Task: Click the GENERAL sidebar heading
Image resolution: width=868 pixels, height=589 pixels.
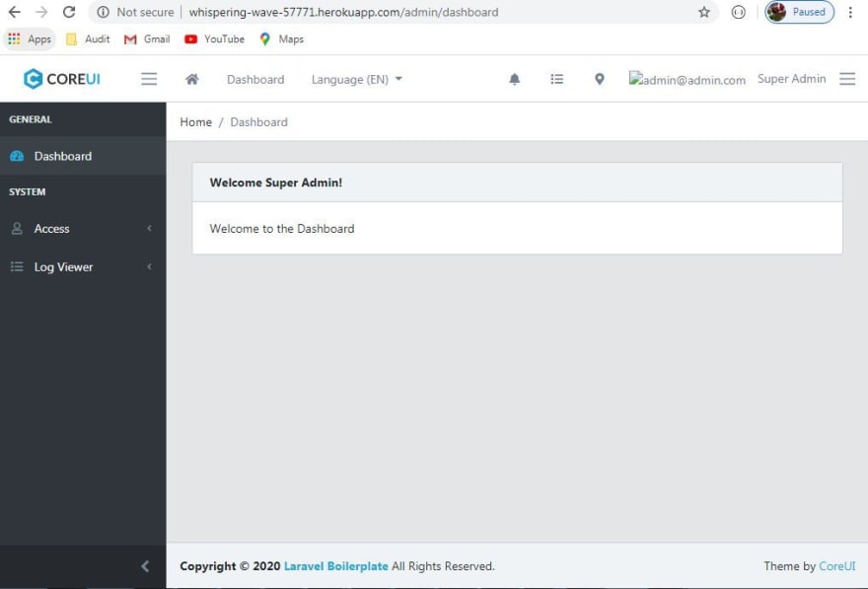Action: coord(31,119)
